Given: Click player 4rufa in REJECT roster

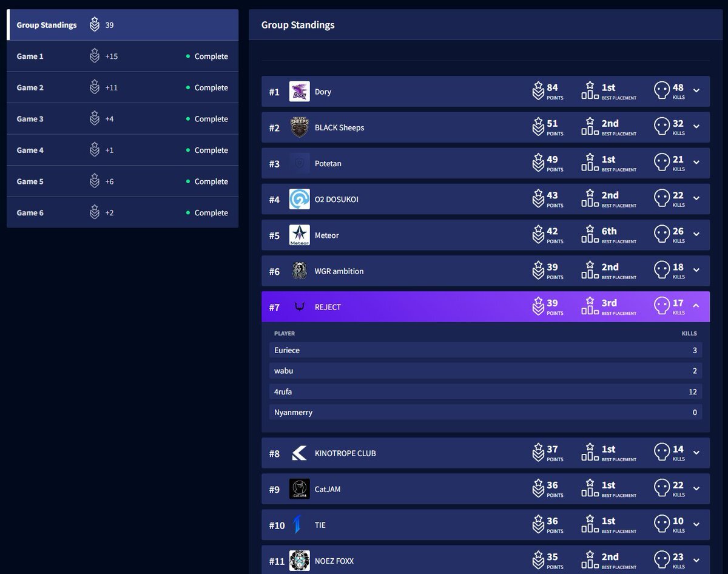Looking at the screenshot, I should 485,392.
